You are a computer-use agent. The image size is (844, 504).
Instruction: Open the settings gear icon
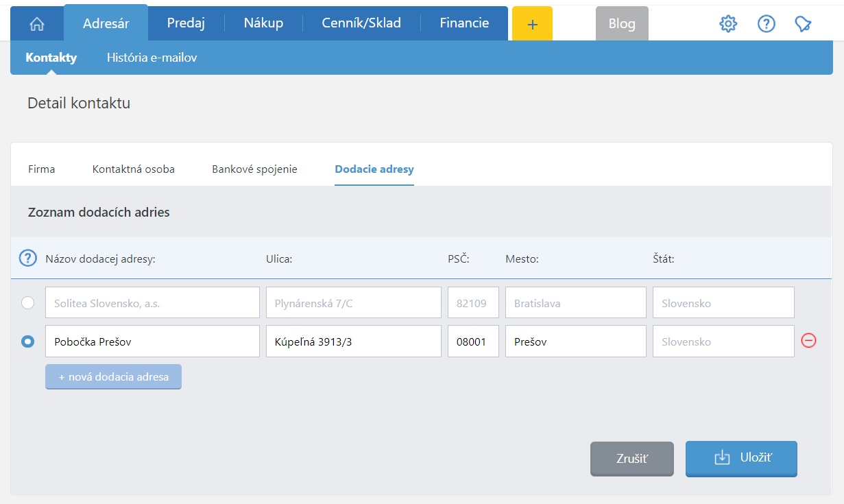(x=727, y=23)
